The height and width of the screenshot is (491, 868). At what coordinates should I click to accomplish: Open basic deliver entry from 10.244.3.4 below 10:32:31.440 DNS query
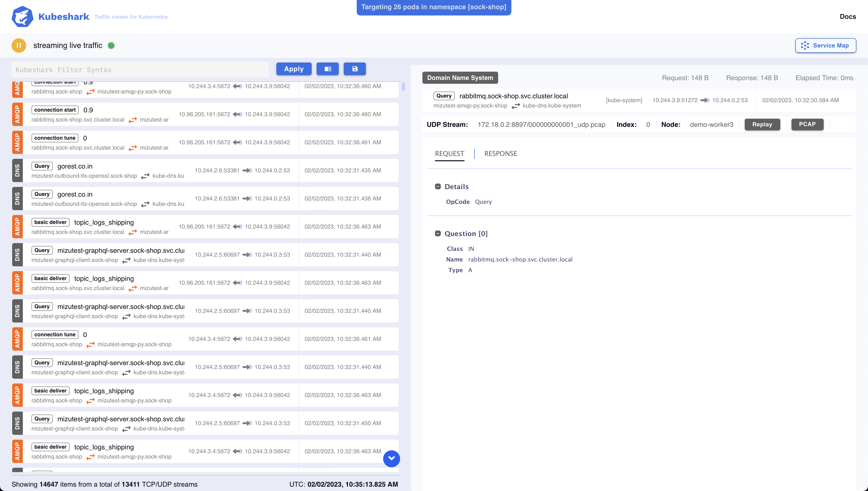(x=205, y=395)
